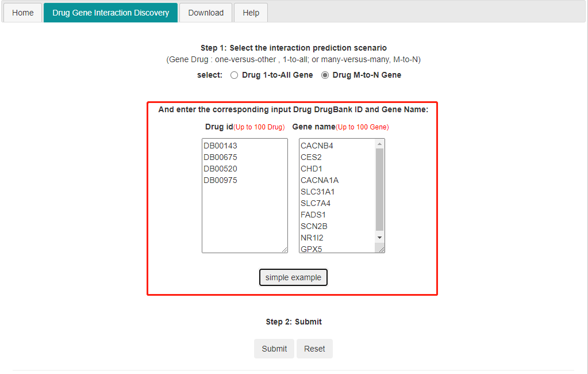The width and height of the screenshot is (588, 374).
Task: Click gene entry NR1I2
Action: [x=312, y=238]
